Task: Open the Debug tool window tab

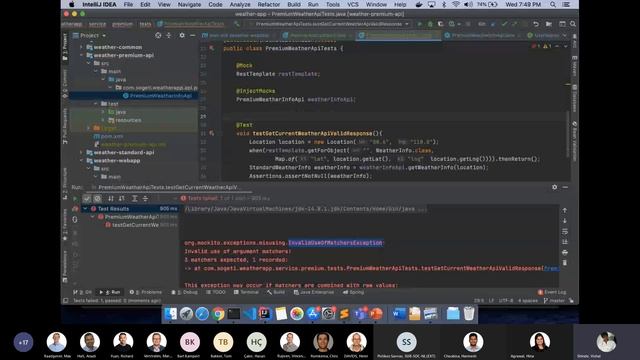Action: 184,292
